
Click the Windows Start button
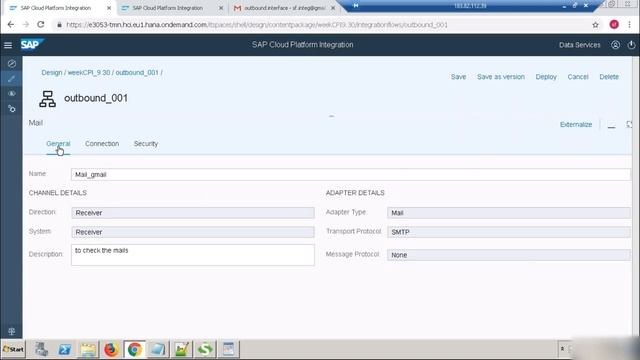13,349
